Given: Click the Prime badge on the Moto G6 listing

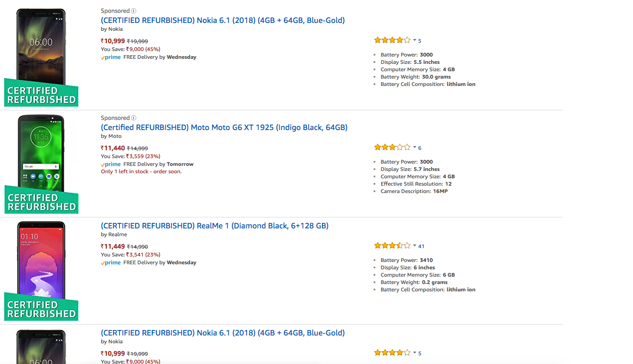Looking at the screenshot, I should 111,164.
